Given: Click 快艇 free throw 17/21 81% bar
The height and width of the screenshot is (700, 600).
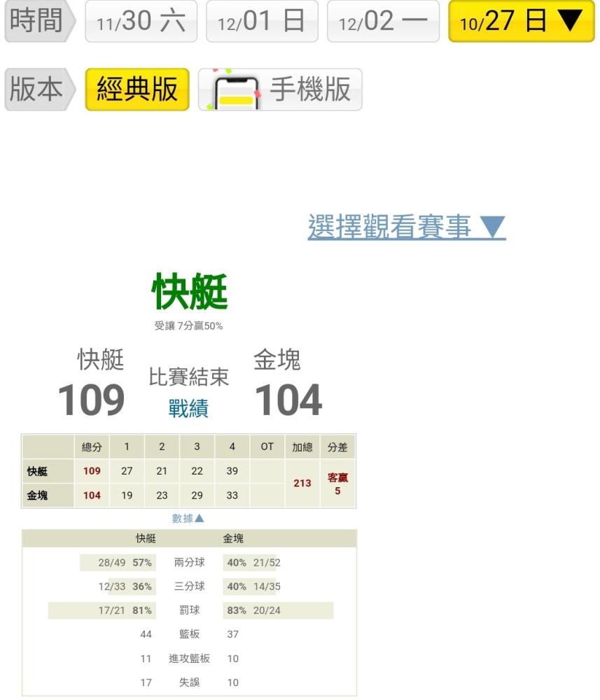Looking at the screenshot, I should tap(102, 610).
